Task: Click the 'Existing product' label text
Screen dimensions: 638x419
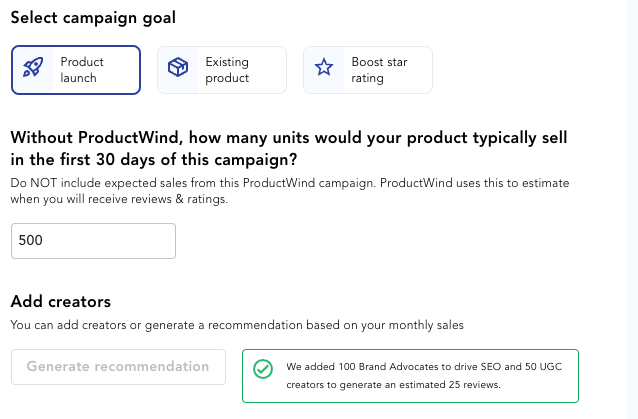Action: 227,70
